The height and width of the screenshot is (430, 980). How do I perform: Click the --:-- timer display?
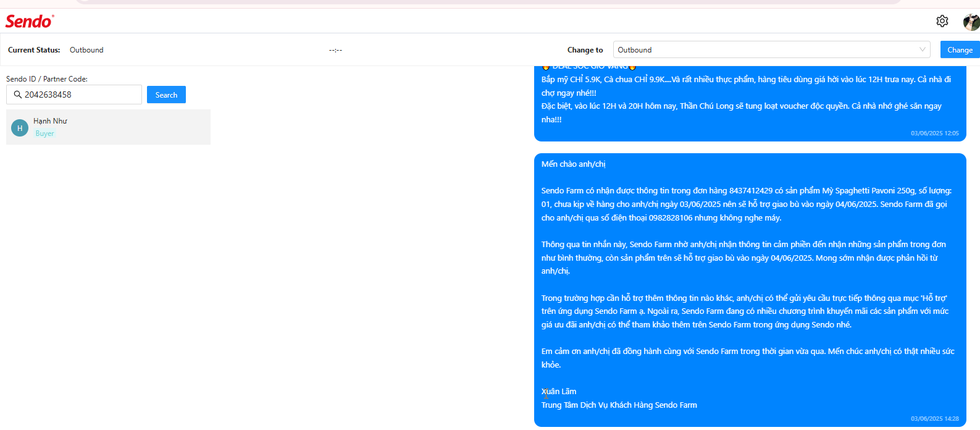point(335,50)
